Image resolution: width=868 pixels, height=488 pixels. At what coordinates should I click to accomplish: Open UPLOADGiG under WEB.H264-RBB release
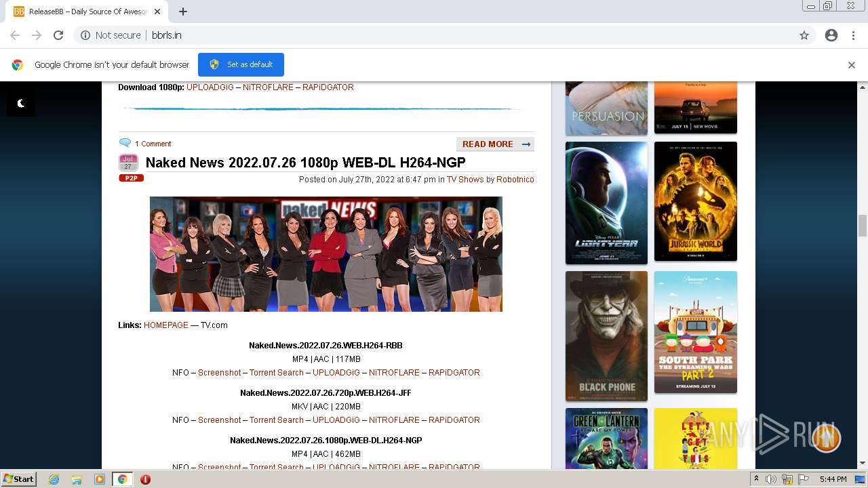[x=336, y=373]
